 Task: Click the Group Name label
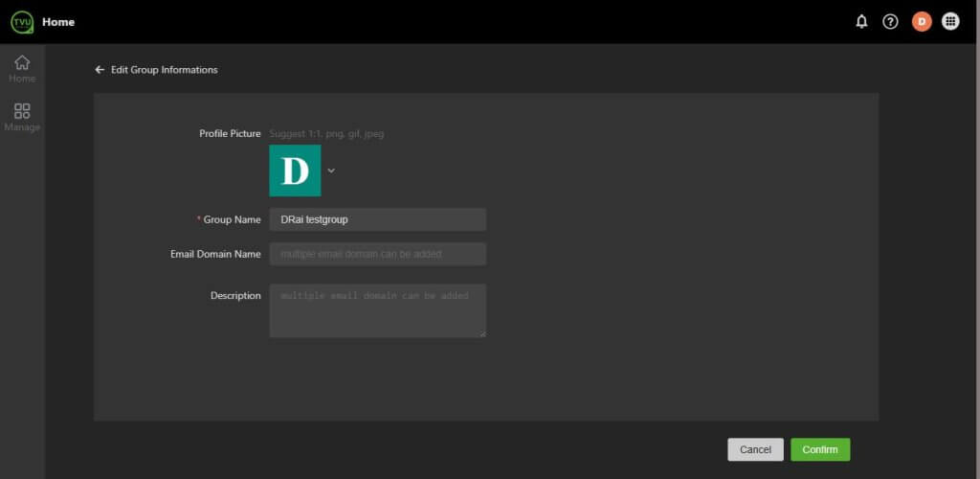232,219
